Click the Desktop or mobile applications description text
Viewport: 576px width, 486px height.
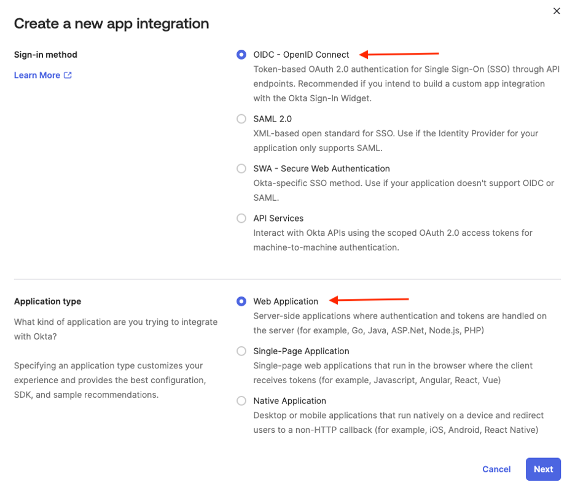398,422
